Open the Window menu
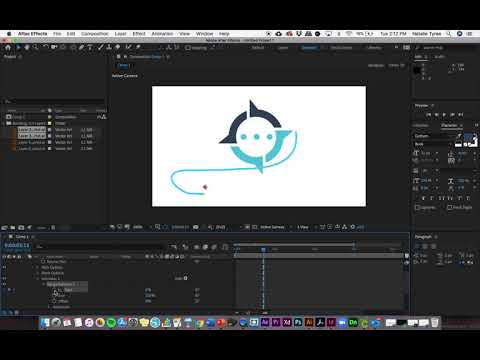The image size is (480, 360). tap(204, 34)
